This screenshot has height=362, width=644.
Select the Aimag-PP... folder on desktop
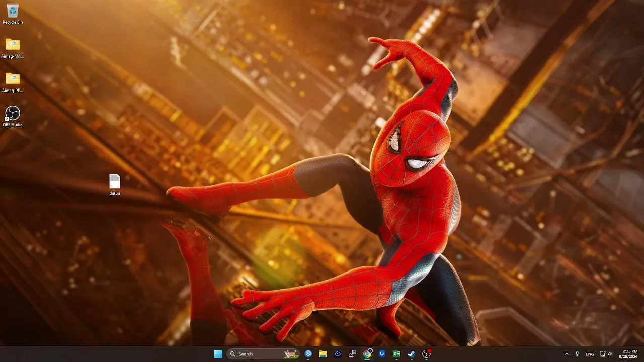13,82
